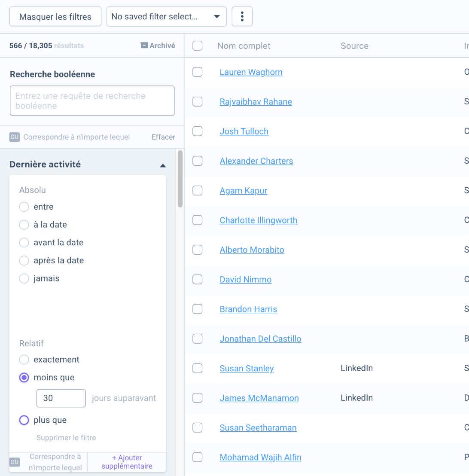This screenshot has width=469, height=476.
Task: Open the three-dot more options menu
Action: click(x=242, y=16)
